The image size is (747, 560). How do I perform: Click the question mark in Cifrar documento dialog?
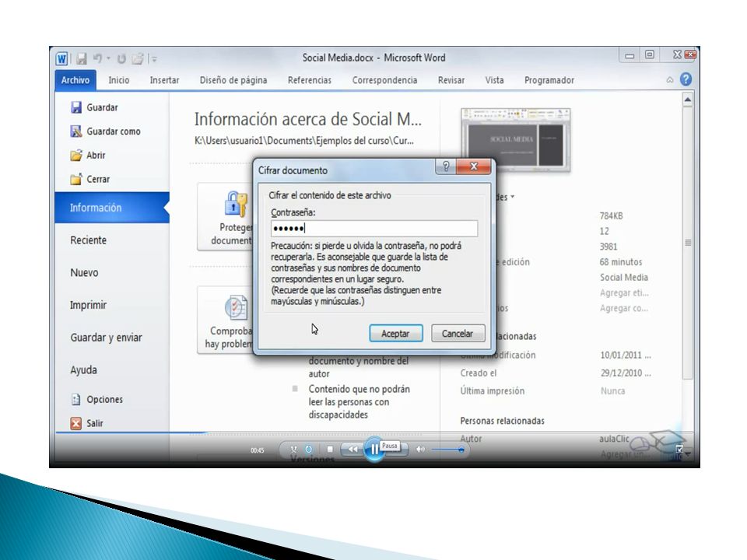coord(446,166)
